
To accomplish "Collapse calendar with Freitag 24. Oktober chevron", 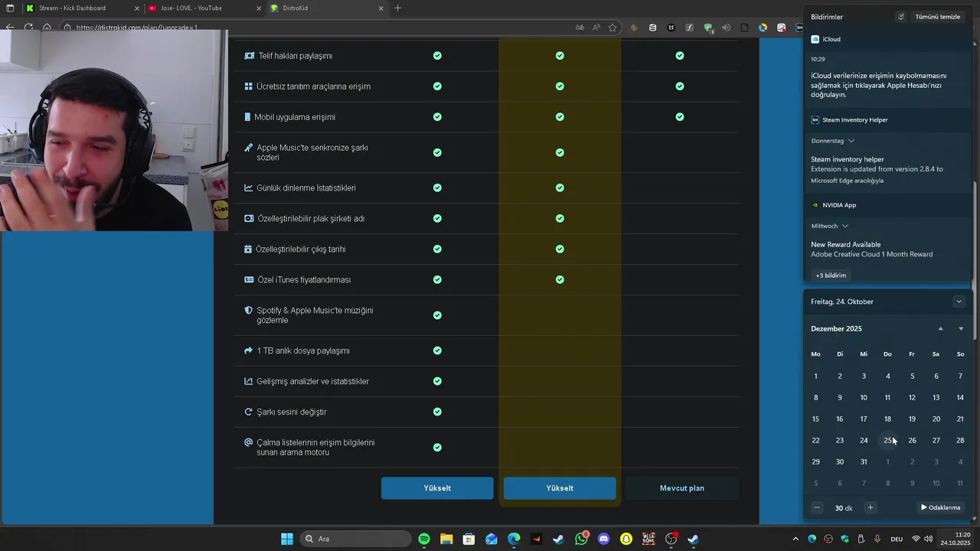I will pos(959,302).
